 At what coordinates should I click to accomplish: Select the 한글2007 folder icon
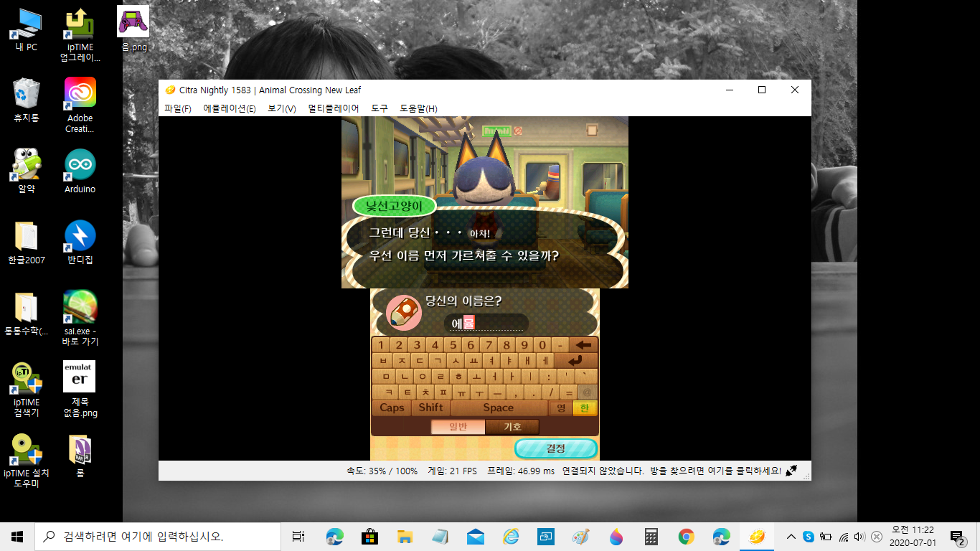tap(27, 242)
